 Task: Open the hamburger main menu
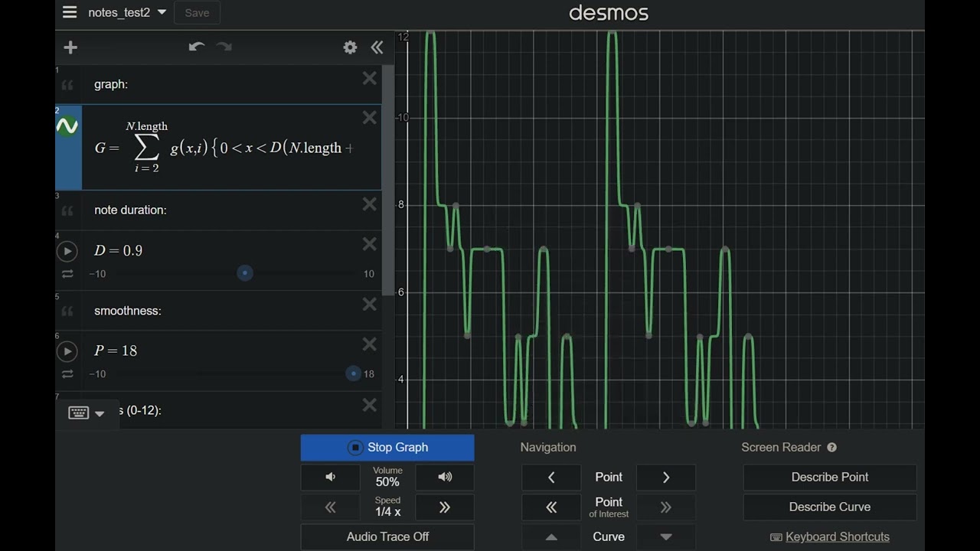click(x=70, y=12)
